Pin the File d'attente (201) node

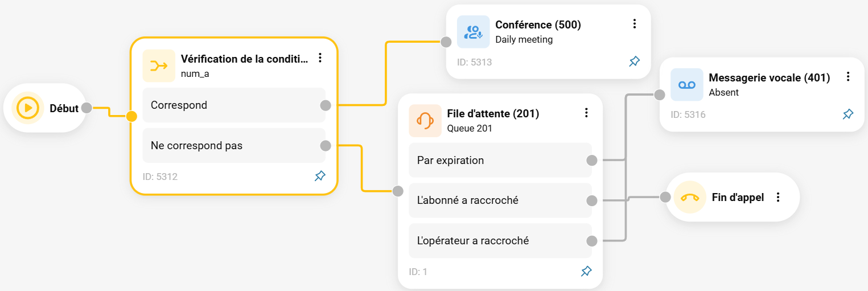[x=586, y=271]
